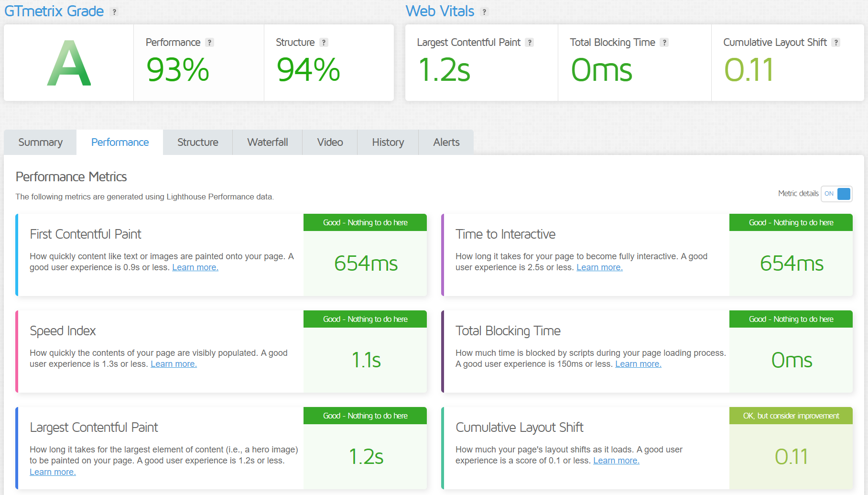Click the OK, but consider improvement badge
Screen dimensions: 868x495
pos(791,416)
